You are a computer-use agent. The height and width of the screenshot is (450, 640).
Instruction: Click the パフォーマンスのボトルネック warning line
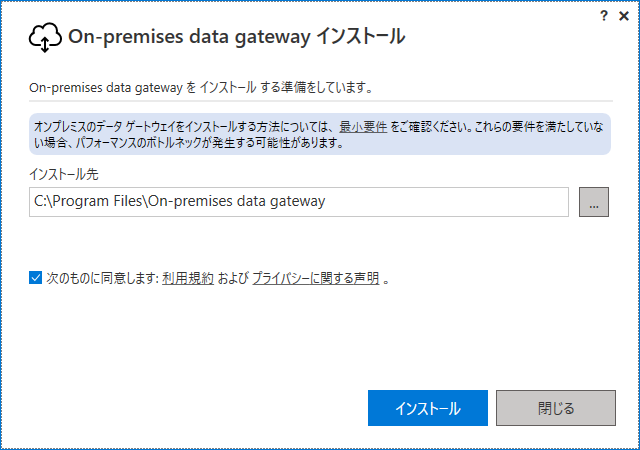[x=189, y=143]
